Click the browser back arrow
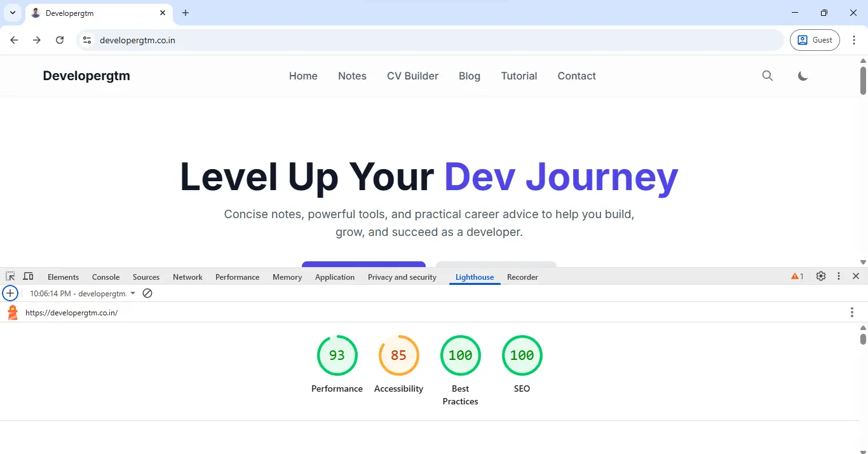The image size is (868, 454). pyautogui.click(x=14, y=40)
